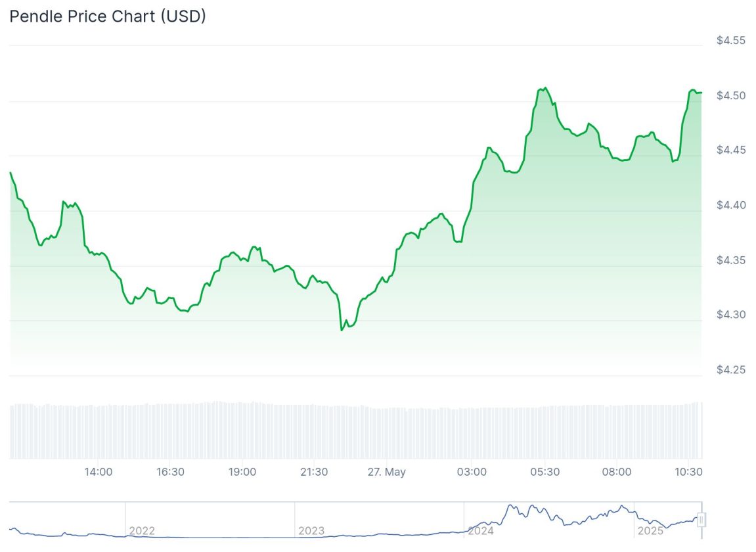This screenshot has width=756, height=552.
Task: Click the range navigator handle at 2025
Action: (701, 520)
